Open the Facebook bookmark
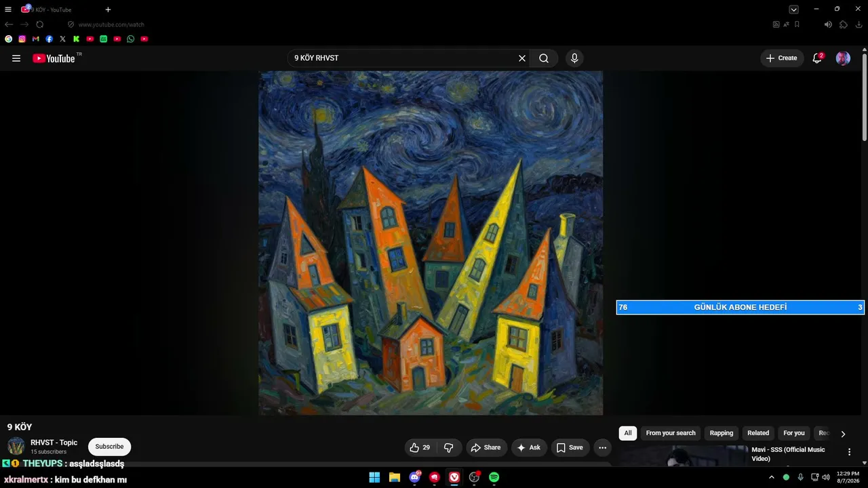The height and width of the screenshot is (488, 868). [x=50, y=39]
